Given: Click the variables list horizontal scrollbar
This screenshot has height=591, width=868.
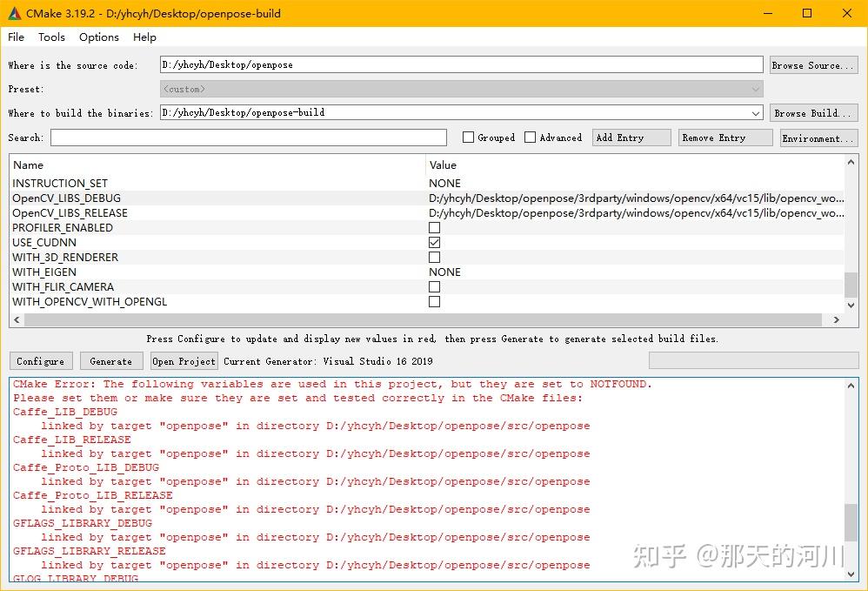Looking at the screenshot, I should [423, 319].
